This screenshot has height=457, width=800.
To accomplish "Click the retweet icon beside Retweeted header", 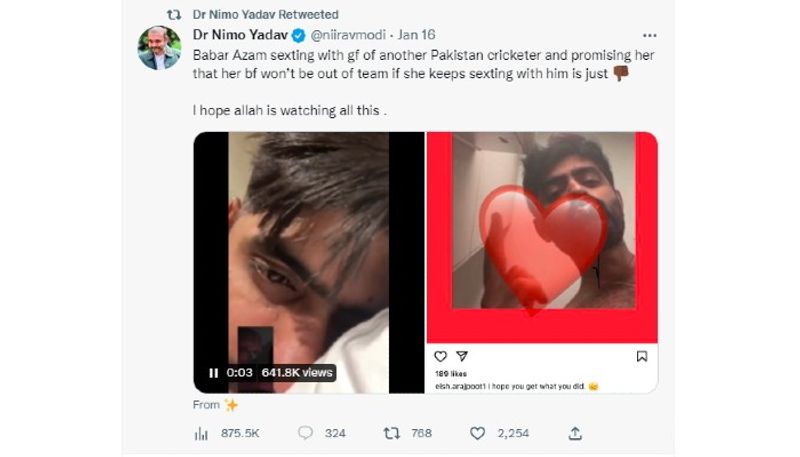I will pyautogui.click(x=174, y=15).
